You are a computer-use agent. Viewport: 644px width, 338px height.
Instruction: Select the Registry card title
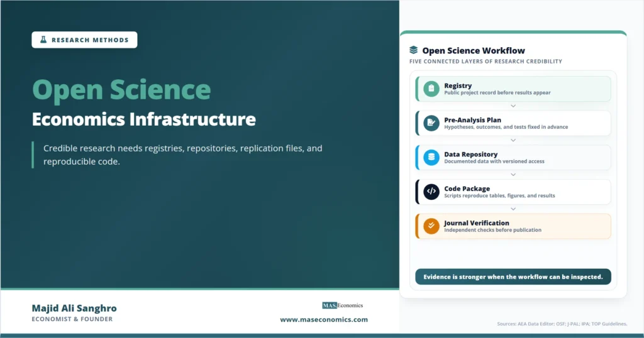pos(458,85)
